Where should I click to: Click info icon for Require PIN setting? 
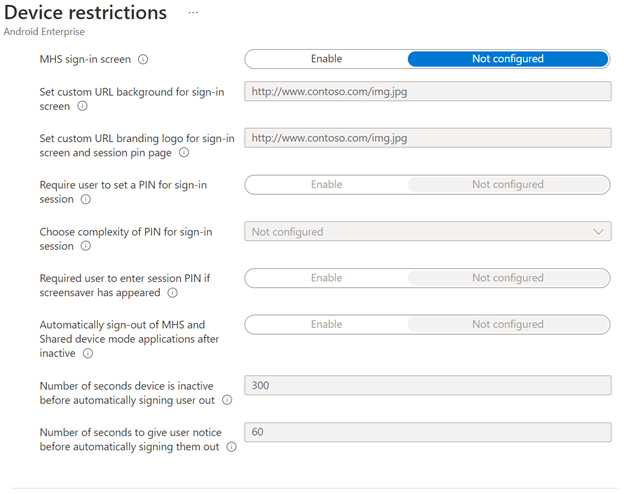click(85, 199)
